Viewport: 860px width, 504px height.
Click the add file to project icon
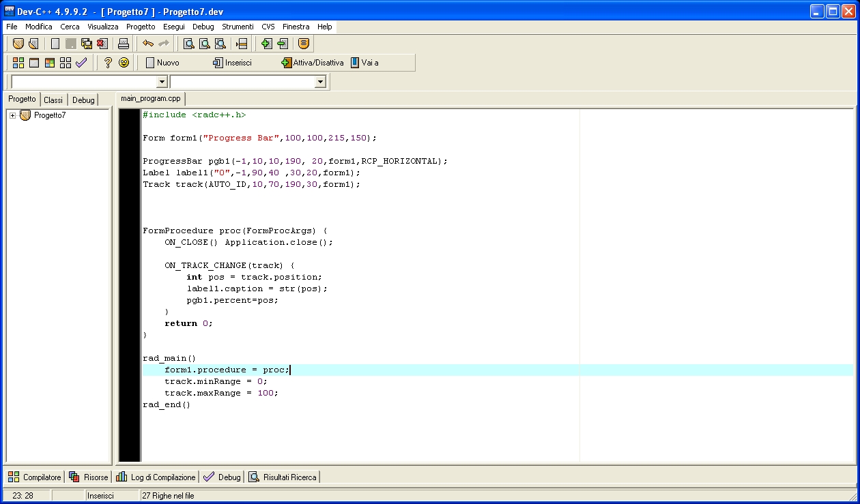[266, 44]
